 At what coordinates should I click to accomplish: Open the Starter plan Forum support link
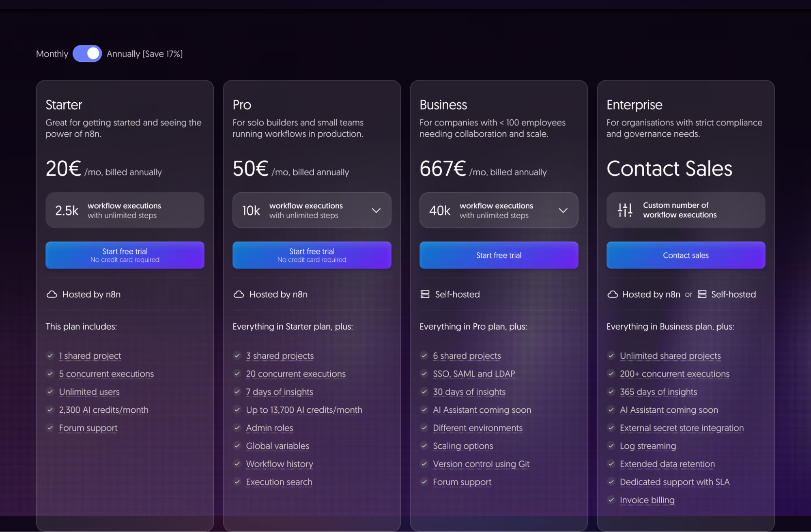point(88,428)
